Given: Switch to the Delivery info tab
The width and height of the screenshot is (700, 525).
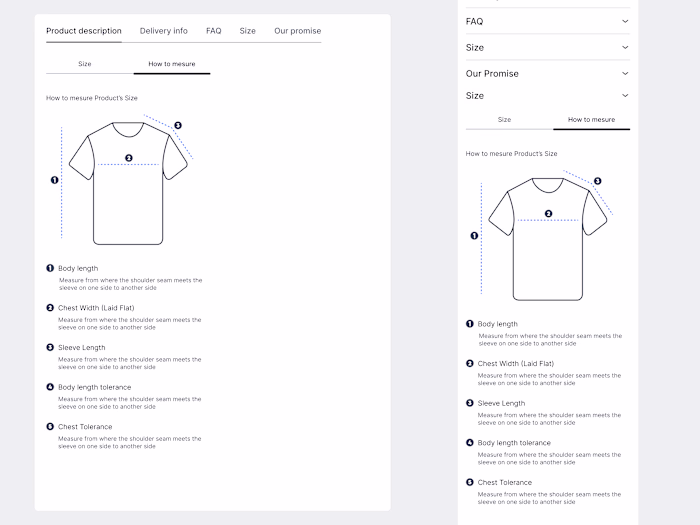Looking at the screenshot, I should click(163, 31).
